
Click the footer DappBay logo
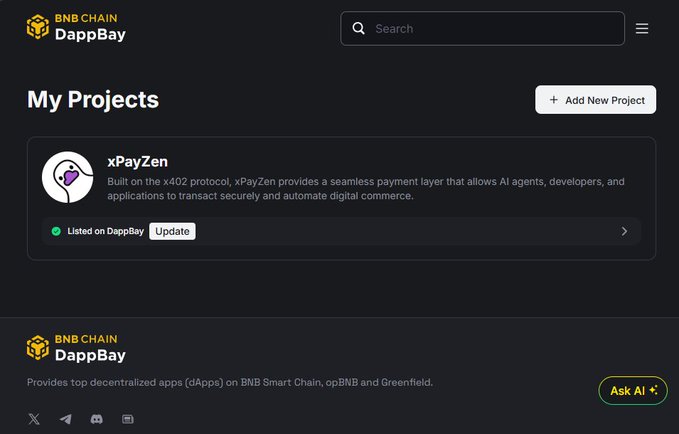click(x=76, y=348)
